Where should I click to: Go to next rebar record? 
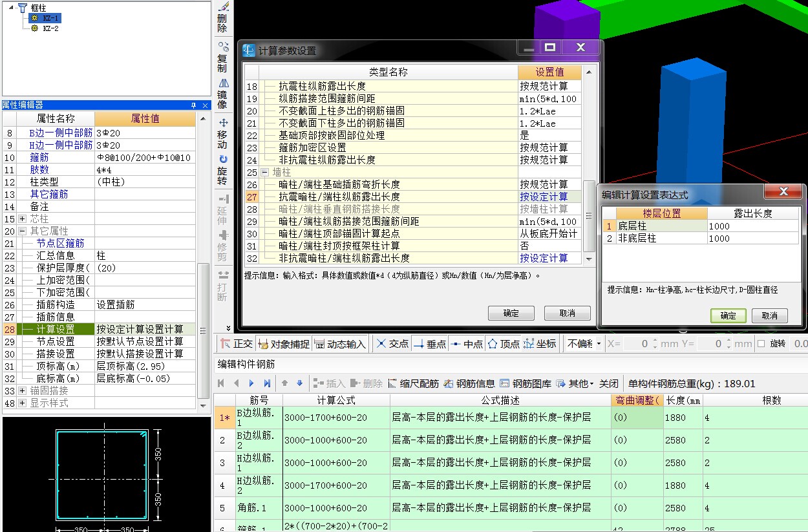[x=251, y=383]
